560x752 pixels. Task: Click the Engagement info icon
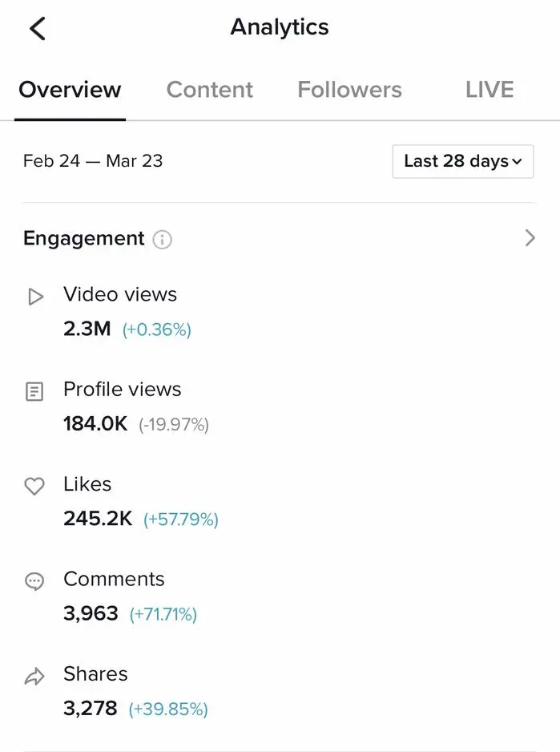[162, 240]
